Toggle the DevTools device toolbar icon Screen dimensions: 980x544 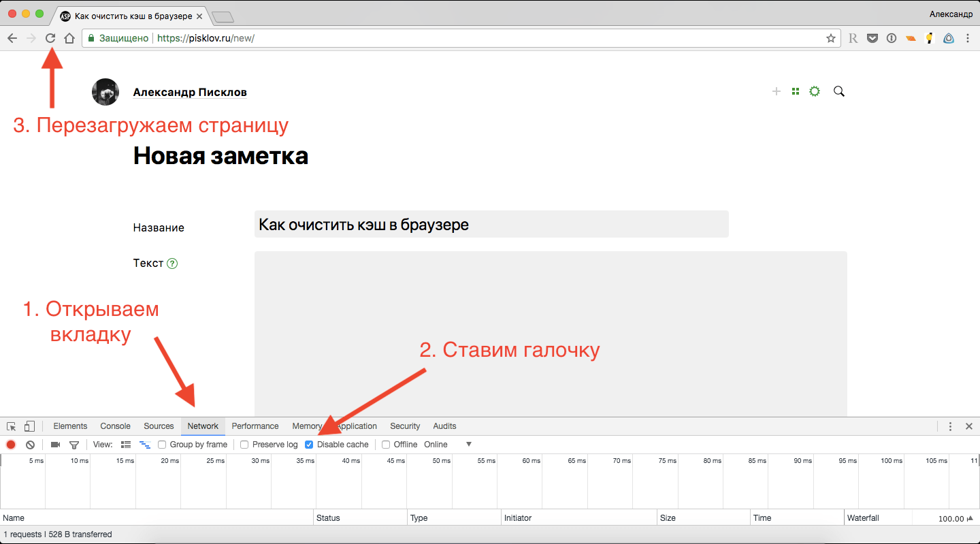coord(29,426)
